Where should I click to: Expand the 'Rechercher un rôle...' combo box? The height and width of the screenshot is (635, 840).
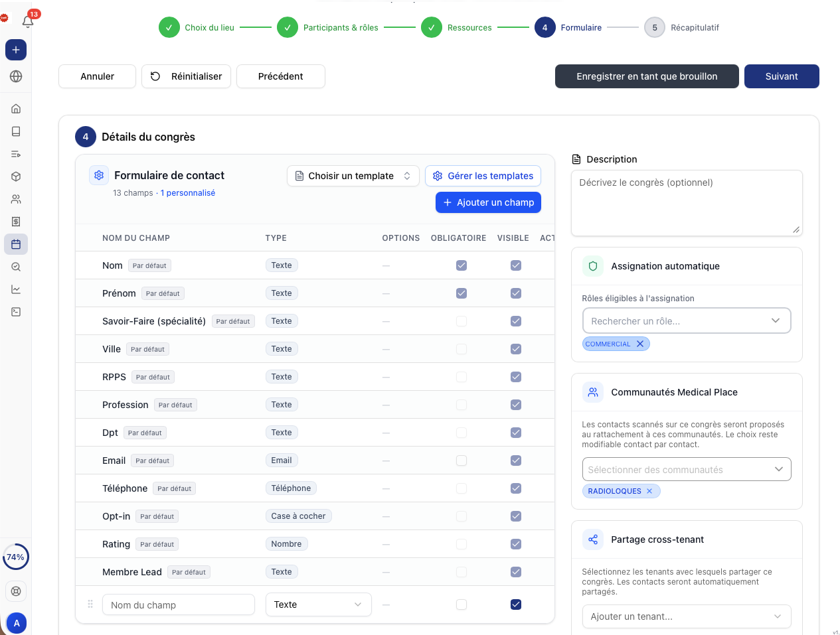click(687, 321)
